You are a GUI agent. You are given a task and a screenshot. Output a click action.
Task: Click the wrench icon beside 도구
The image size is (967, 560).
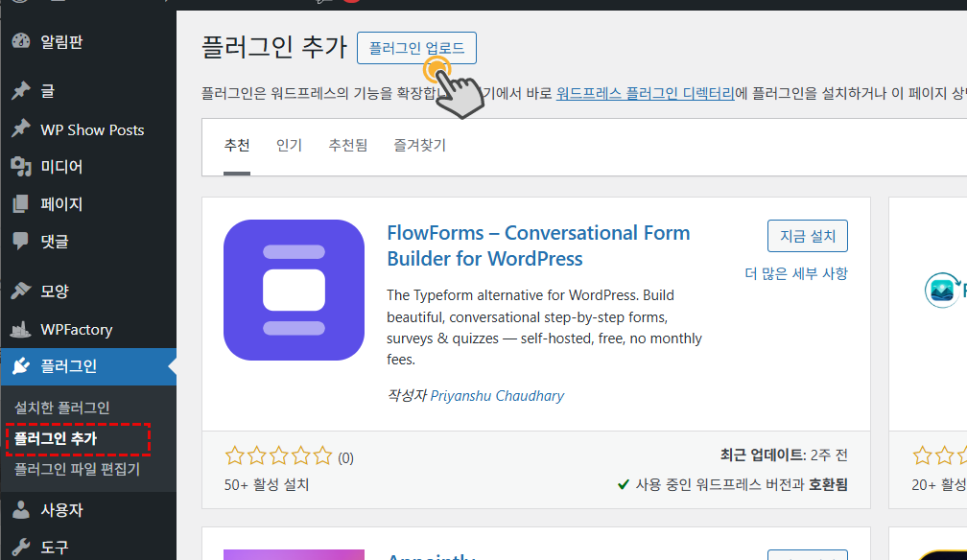[x=21, y=547]
